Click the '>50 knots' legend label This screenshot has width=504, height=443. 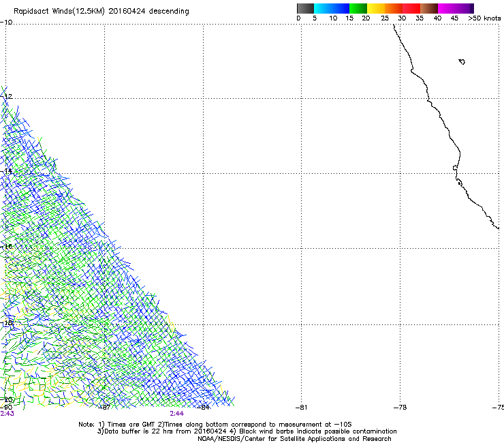[484, 18]
